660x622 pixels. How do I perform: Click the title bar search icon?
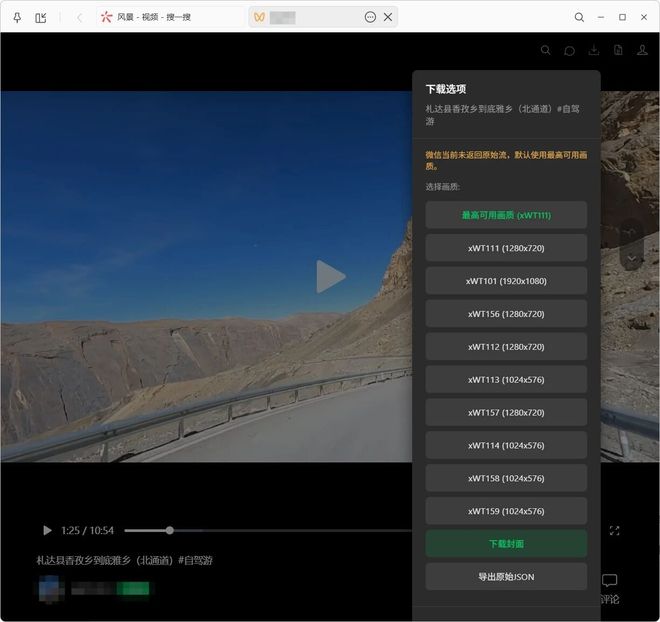click(x=579, y=17)
